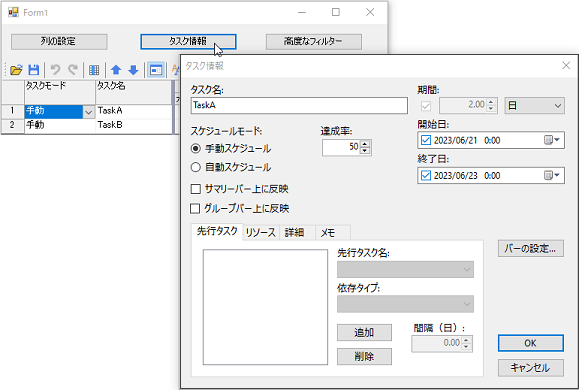579x390 pixels.
Task: Select 手動スケジュール radio button
Action: tap(196, 148)
